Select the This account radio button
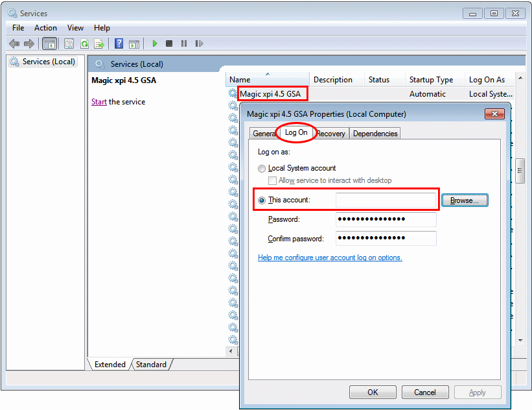This screenshot has height=410, width=532. [x=262, y=200]
